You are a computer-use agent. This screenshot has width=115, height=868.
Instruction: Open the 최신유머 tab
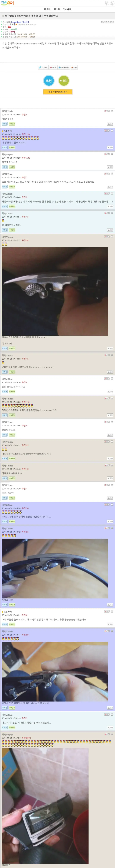click(x=67, y=9)
